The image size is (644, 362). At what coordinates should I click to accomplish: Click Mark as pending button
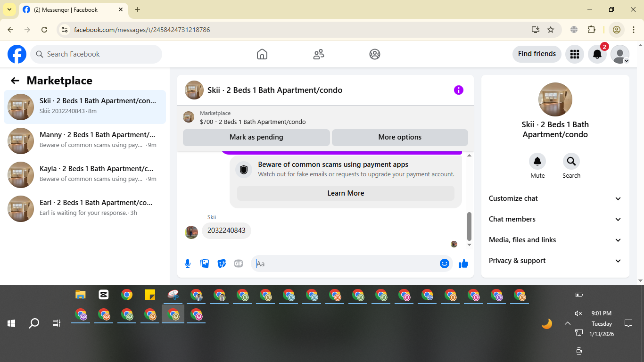tap(256, 137)
